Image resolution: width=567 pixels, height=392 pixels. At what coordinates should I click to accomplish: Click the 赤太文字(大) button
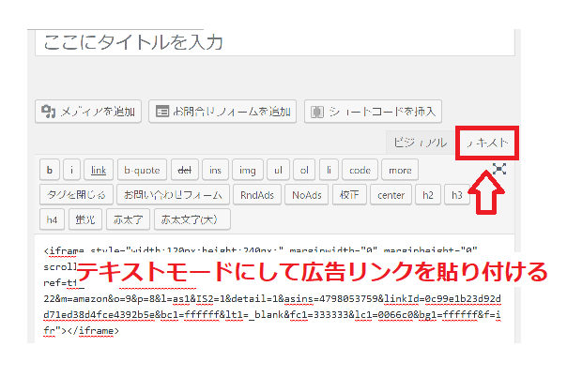pyautogui.click(x=192, y=219)
